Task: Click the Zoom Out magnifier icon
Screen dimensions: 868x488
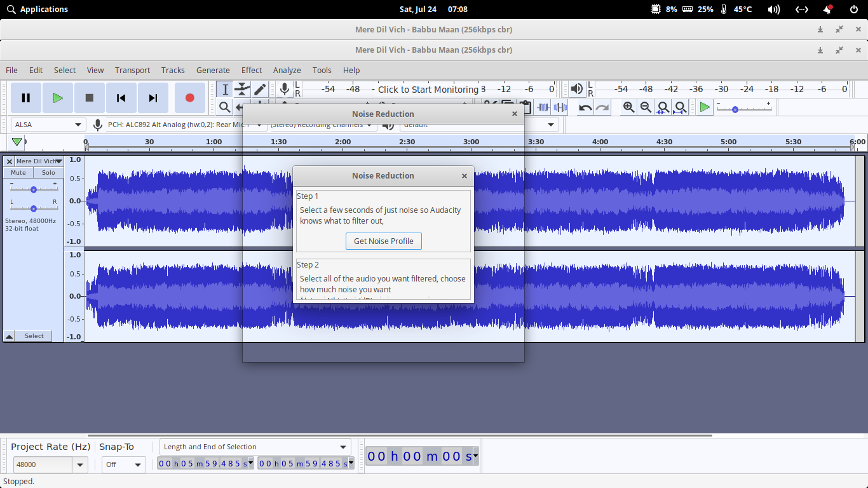Action: coord(645,107)
